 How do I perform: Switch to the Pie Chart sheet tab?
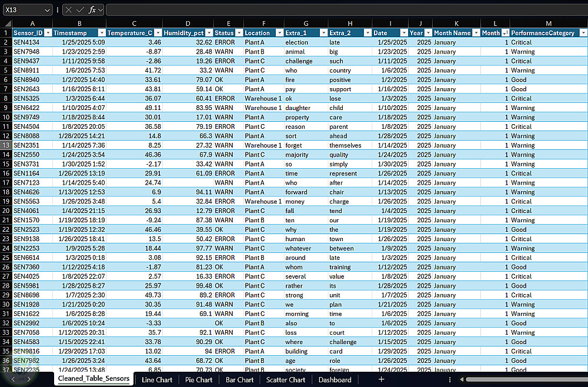pyautogui.click(x=199, y=380)
